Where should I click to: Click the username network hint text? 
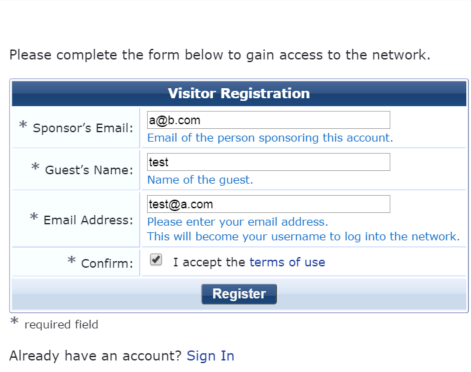[x=303, y=237]
